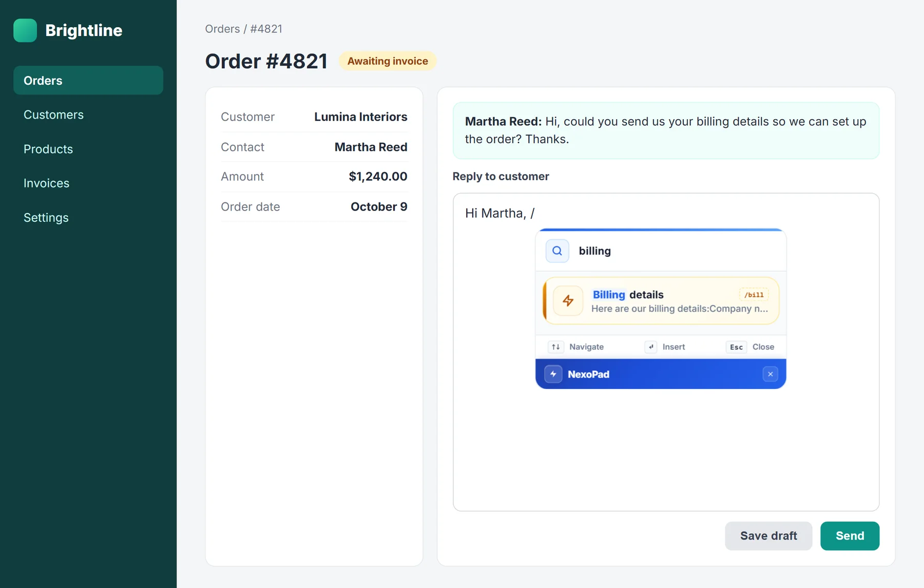Click Martha Reed's message bubble
The height and width of the screenshot is (588, 924).
point(666,130)
